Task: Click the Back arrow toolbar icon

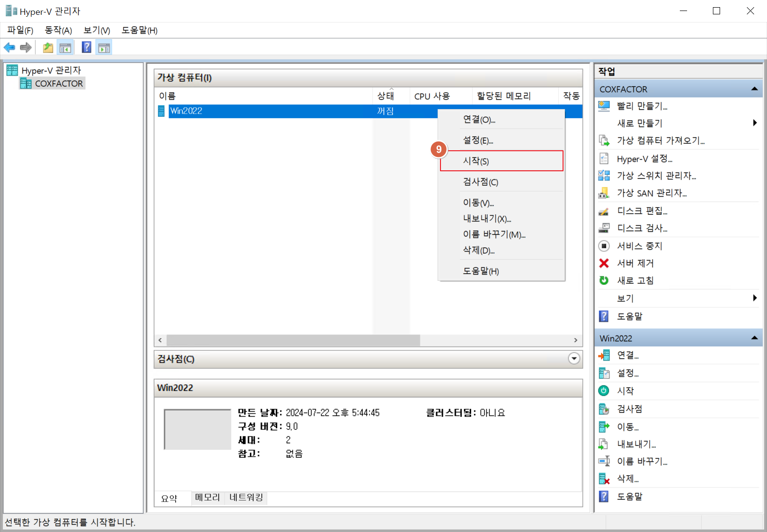Action: click(x=10, y=47)
